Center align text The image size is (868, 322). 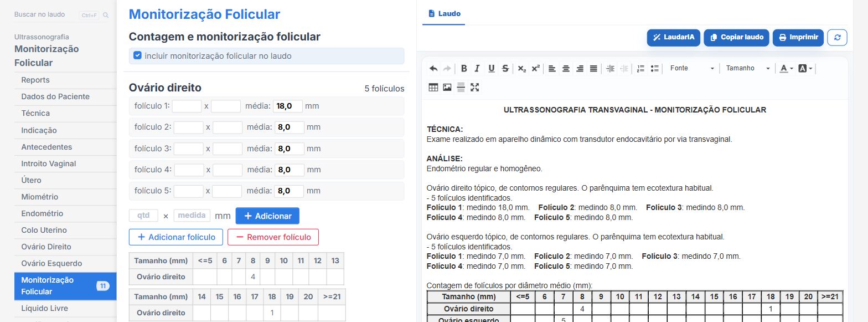pyautogui.click(x=566, y=69)
